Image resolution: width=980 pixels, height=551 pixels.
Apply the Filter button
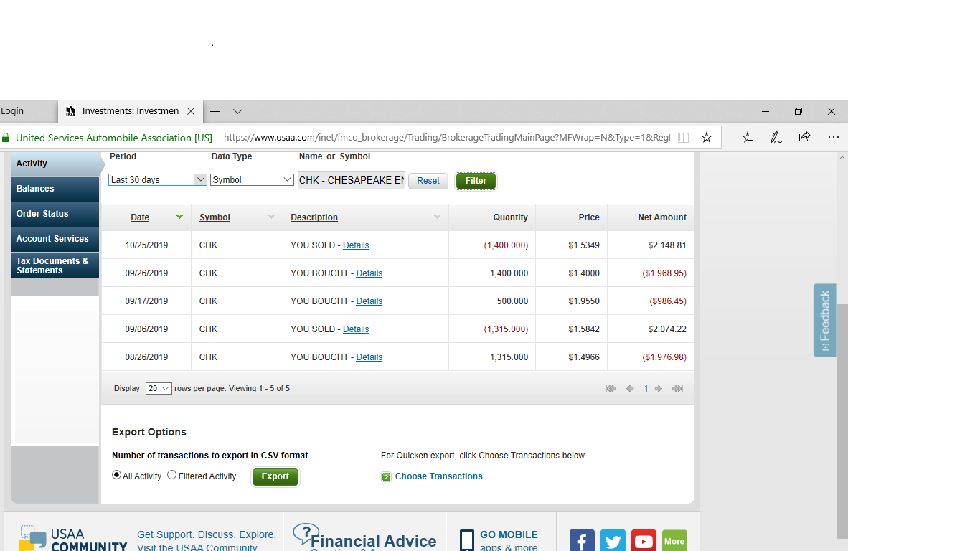click(476, 181)
